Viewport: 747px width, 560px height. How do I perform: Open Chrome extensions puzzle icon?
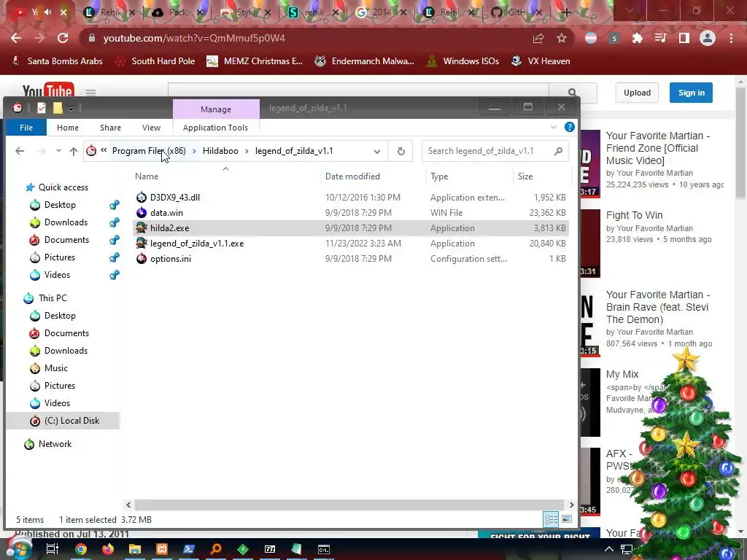(x=638, y=38)
